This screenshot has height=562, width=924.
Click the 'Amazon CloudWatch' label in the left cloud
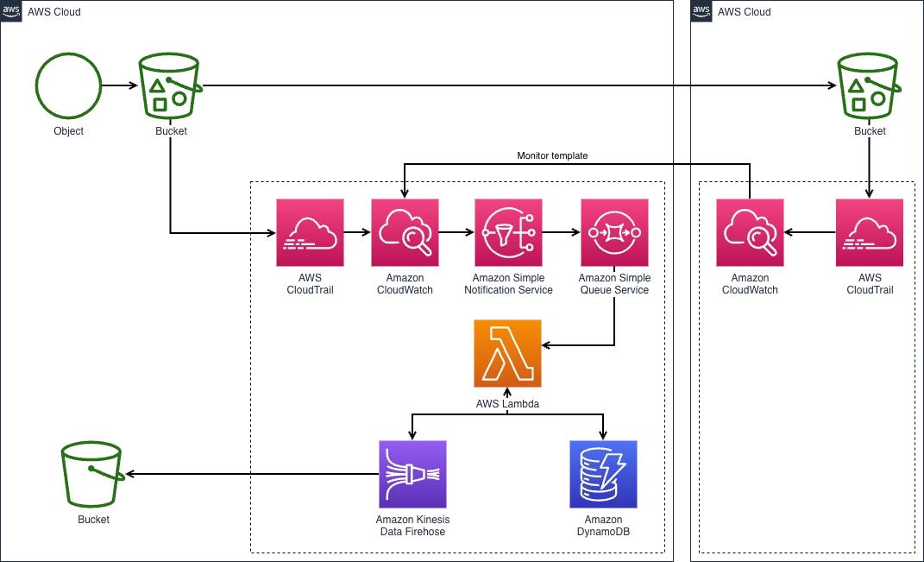[x=405, y=284]
